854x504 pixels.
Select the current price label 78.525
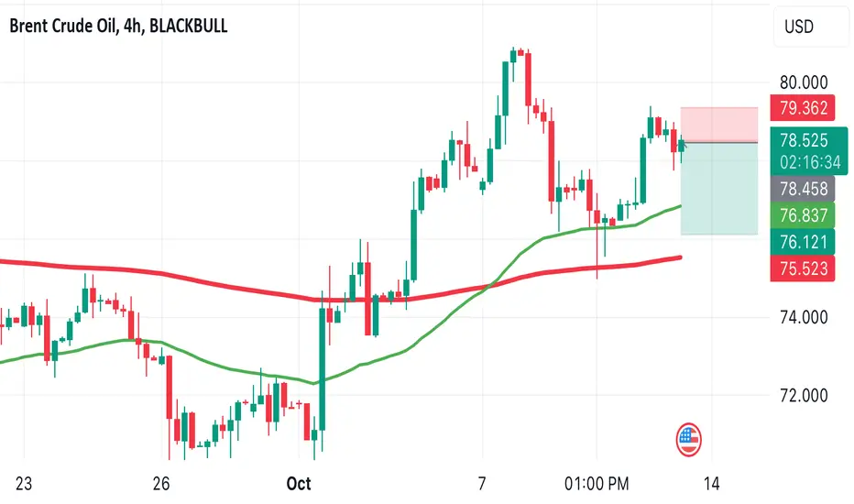(809, 151)
